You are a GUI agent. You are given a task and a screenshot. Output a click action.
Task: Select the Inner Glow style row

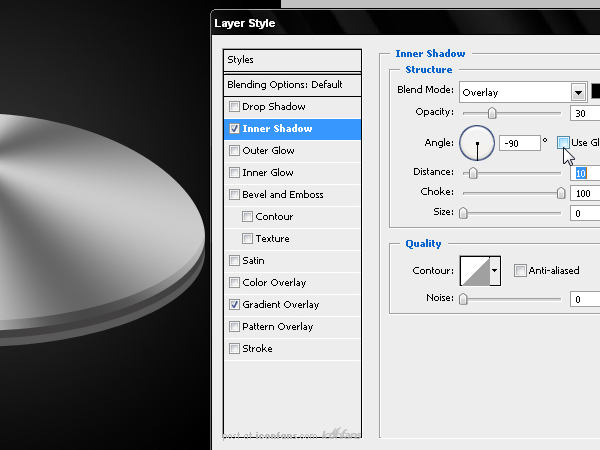point(292,173)
